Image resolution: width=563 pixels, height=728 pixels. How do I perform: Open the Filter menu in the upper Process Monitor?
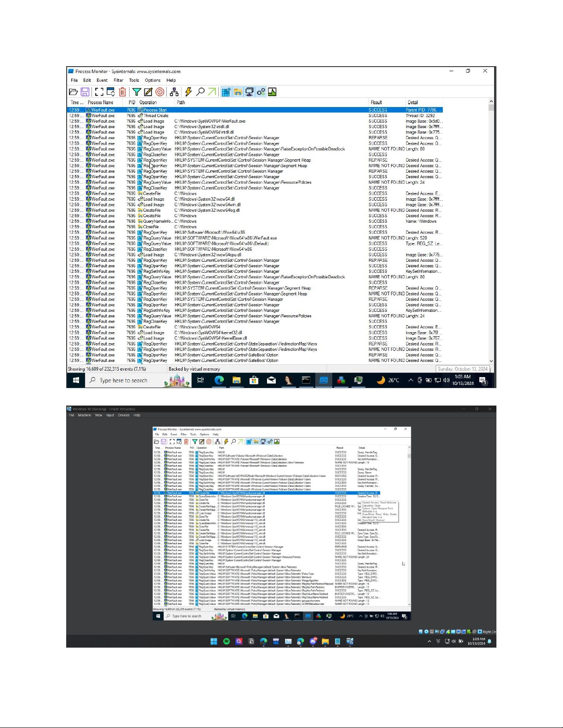[119, 80]
